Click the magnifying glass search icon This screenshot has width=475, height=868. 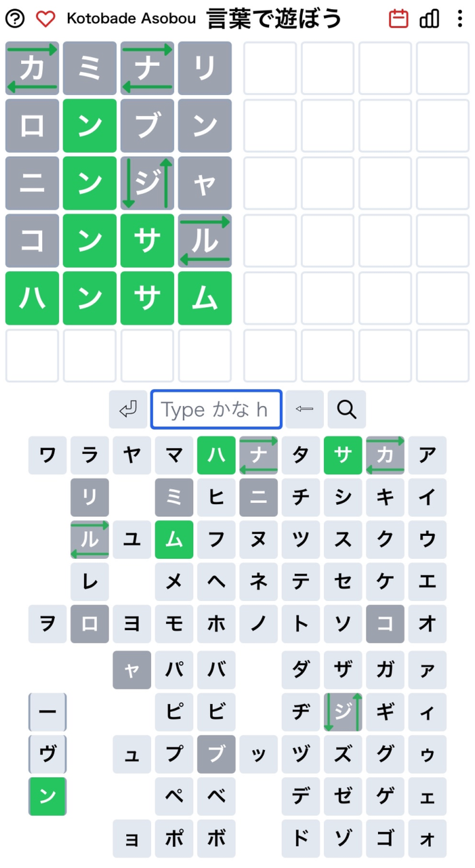point(346,409)
